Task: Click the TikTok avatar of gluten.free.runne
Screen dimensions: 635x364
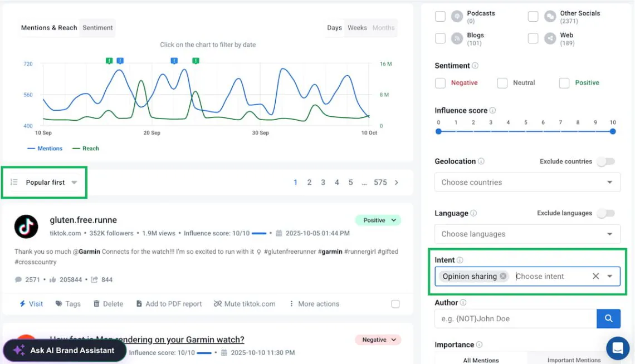Action: [x=26, y=227]
